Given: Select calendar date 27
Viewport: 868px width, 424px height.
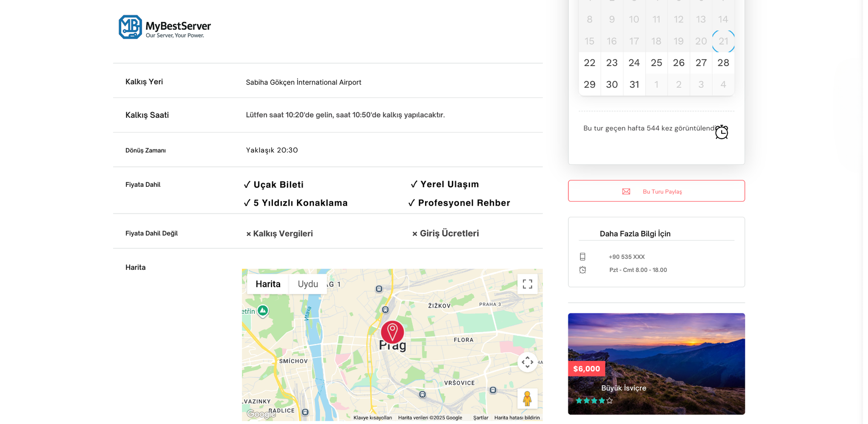Looking at the screenshot, I should pos(701,63).
